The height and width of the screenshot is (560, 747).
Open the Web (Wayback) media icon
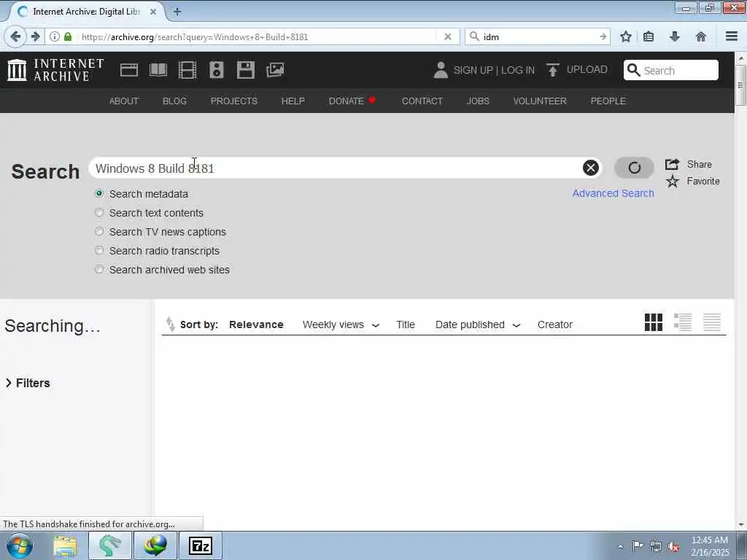[129, 70]
